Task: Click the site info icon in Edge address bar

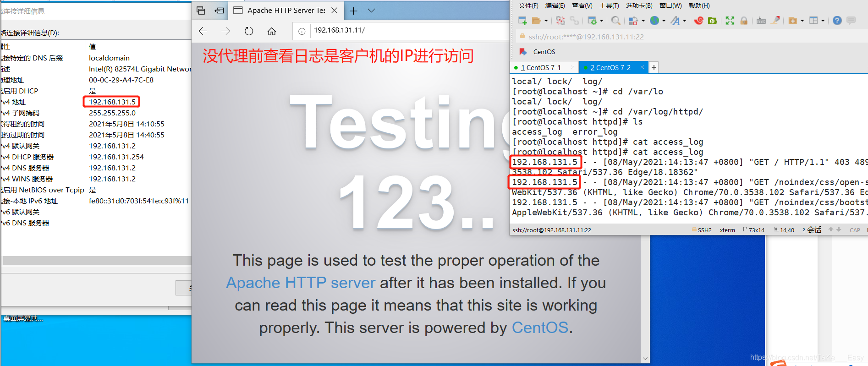Action: click(x=302, y=31)
